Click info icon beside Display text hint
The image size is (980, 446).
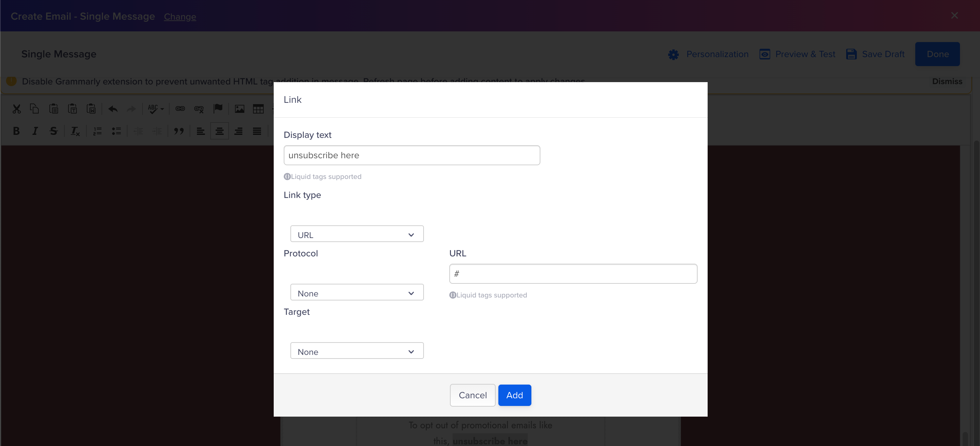[287, 177]
